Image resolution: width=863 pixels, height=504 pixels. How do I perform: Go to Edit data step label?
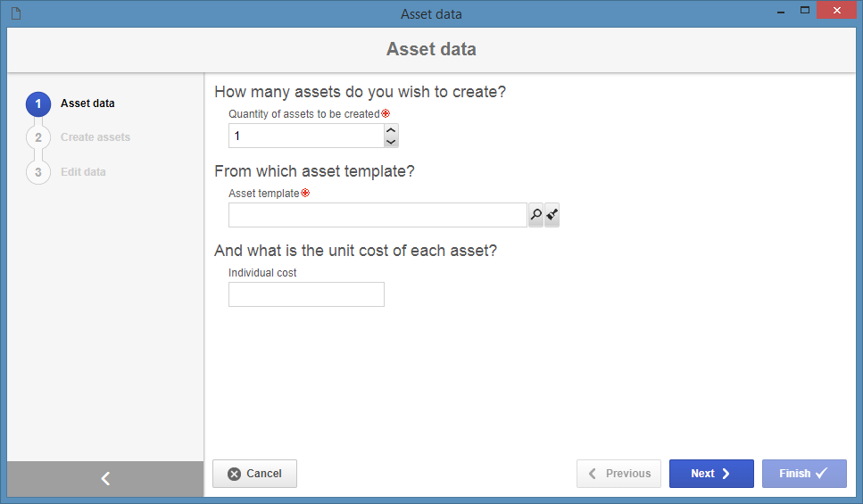[x=83, y=171]
